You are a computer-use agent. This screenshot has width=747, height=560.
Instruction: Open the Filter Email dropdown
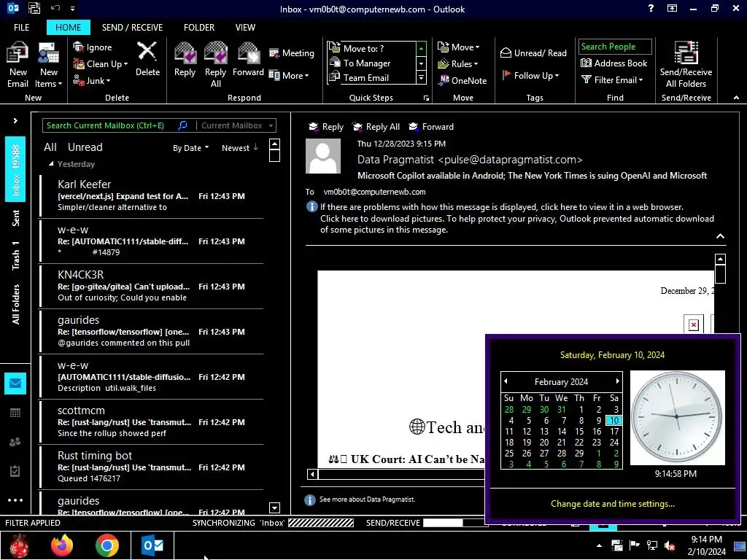point(612,80)
